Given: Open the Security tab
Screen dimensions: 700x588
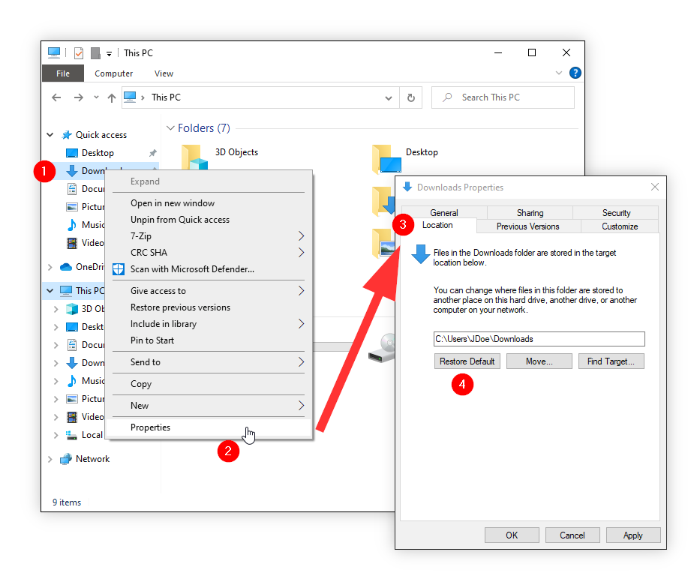Looking at the screenshot, I should point(616,213).
